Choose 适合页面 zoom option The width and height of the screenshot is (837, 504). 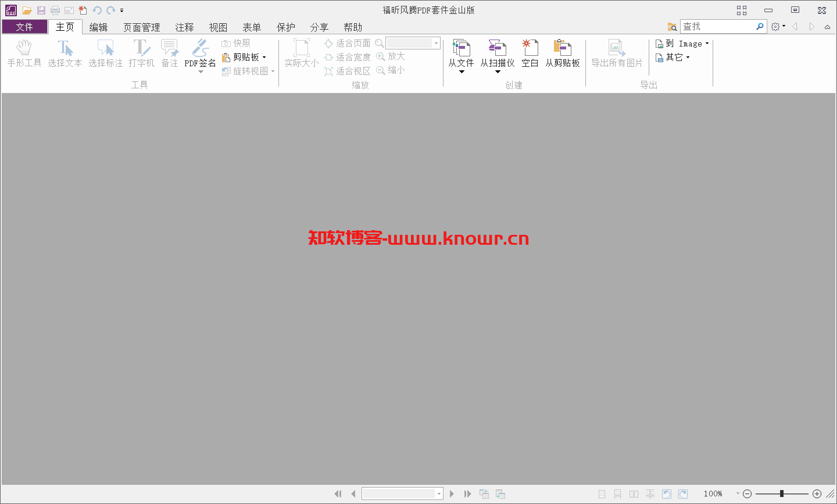(348, 44)
